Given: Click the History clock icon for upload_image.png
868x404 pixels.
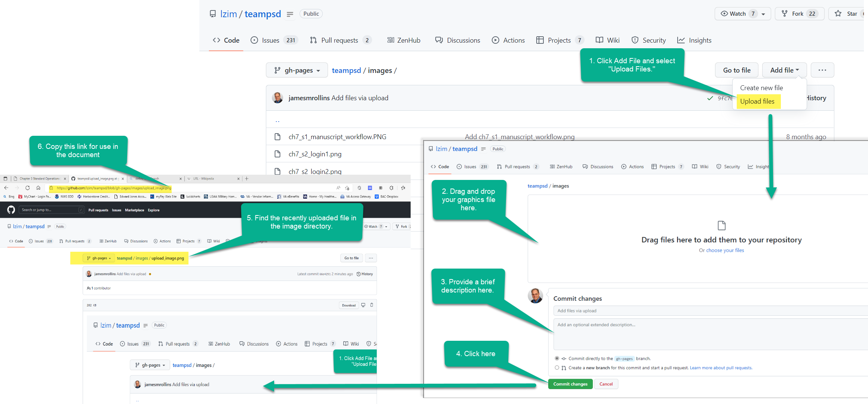Looking at the screenshot, I should (359, 274).
